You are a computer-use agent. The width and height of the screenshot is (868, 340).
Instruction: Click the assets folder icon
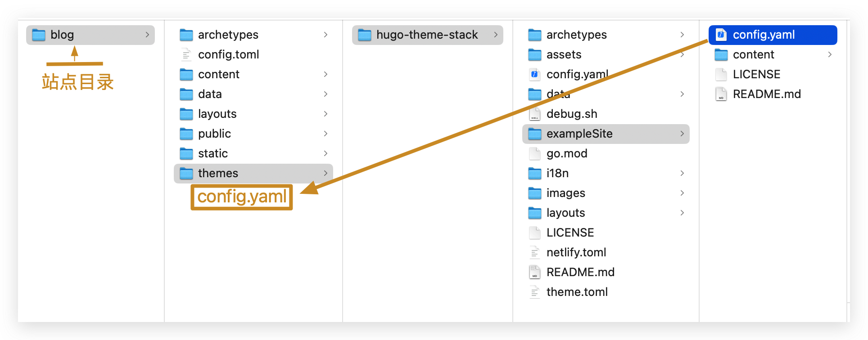pyautogui.click(x=534, y=55)
